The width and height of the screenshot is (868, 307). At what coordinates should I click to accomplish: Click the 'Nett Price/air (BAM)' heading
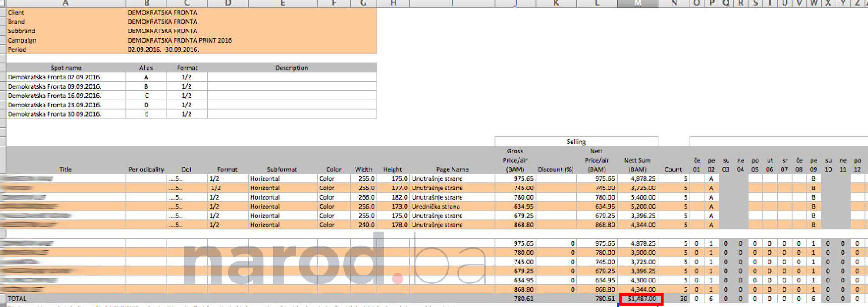coord(596,160)
